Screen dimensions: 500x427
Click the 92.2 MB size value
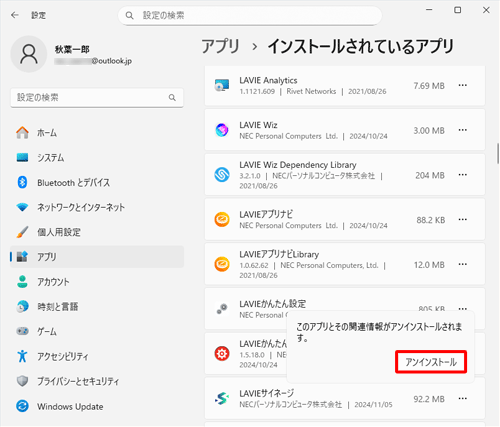[429, 399]
